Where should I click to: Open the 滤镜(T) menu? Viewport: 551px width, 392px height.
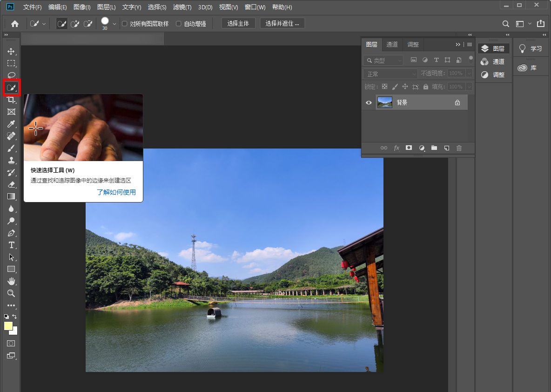pyautogui.click(x=182, y=7)
